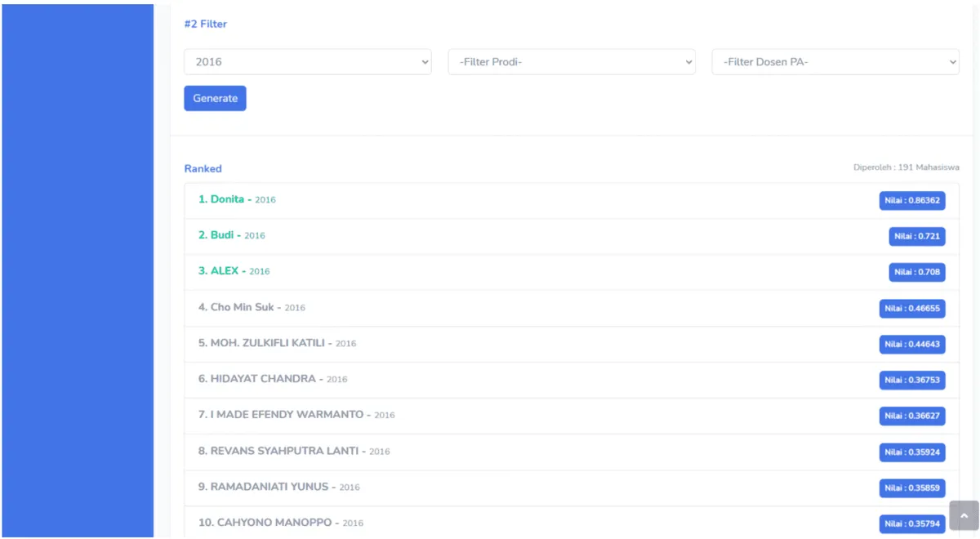Viewport: 980px width, 539px height.
Task: Click the Generate button
Action: (x=215, y=98)
